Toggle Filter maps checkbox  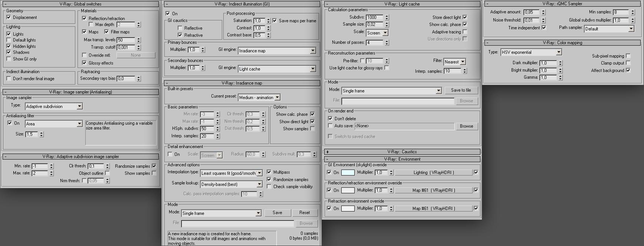tap(106, 32)
